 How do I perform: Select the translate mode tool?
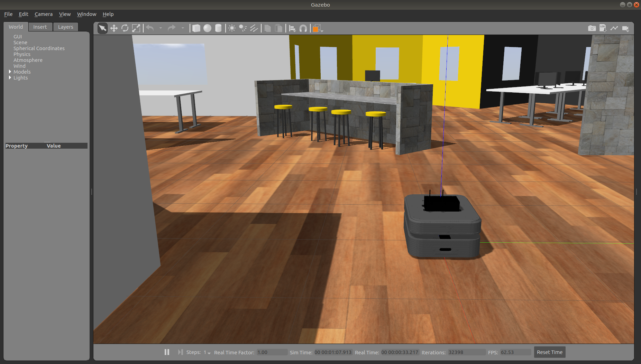114,28
